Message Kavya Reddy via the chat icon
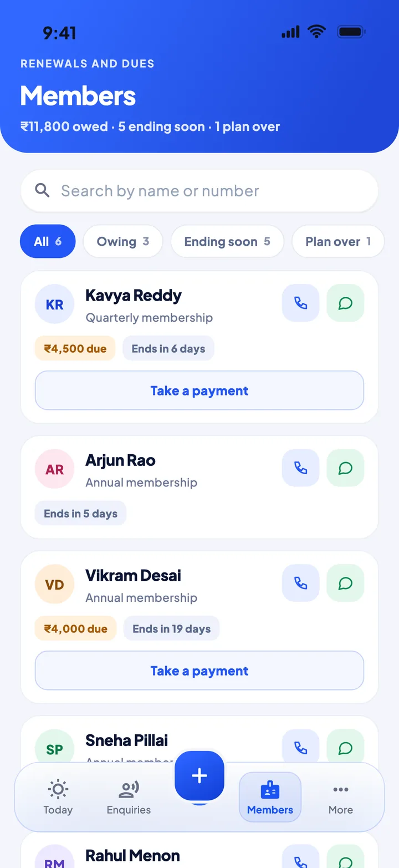The image size is (399, 868). pos(345,303)
